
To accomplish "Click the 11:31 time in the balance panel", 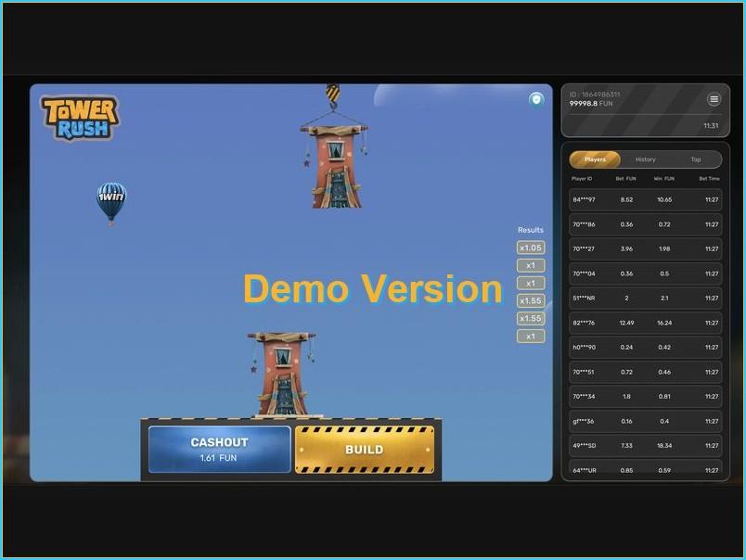I will tap(712, 123).
